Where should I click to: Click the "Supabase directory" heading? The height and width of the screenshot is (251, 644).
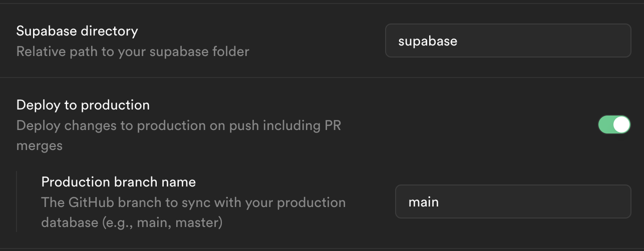pos(77,31)
